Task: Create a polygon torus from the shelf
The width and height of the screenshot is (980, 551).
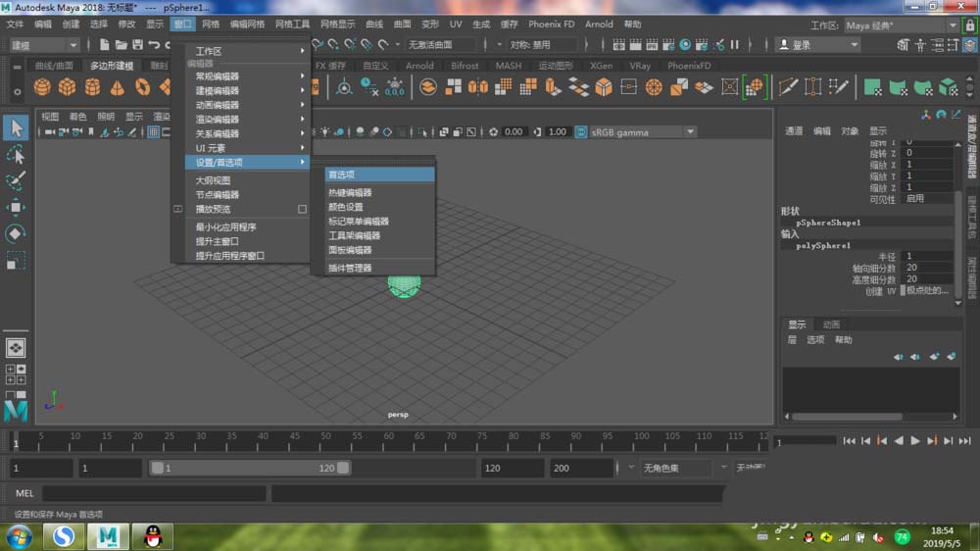Action: 142,87
